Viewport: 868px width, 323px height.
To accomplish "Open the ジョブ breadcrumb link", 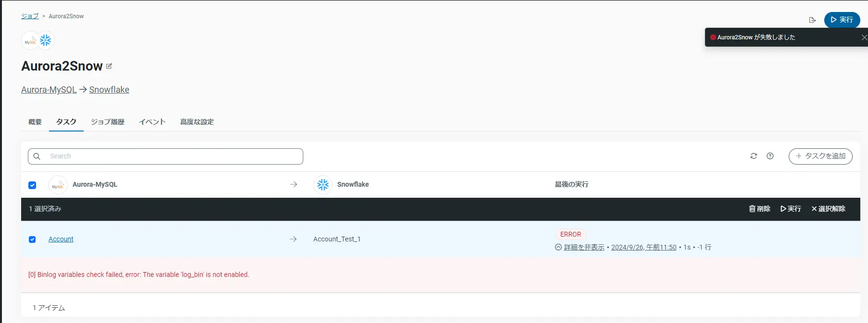I will pyautogui.click(x=30, y=16).
